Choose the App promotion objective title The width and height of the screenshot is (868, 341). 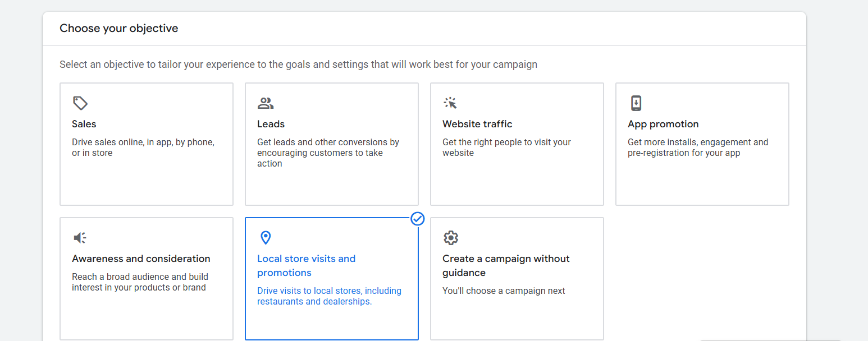point(663,124)
